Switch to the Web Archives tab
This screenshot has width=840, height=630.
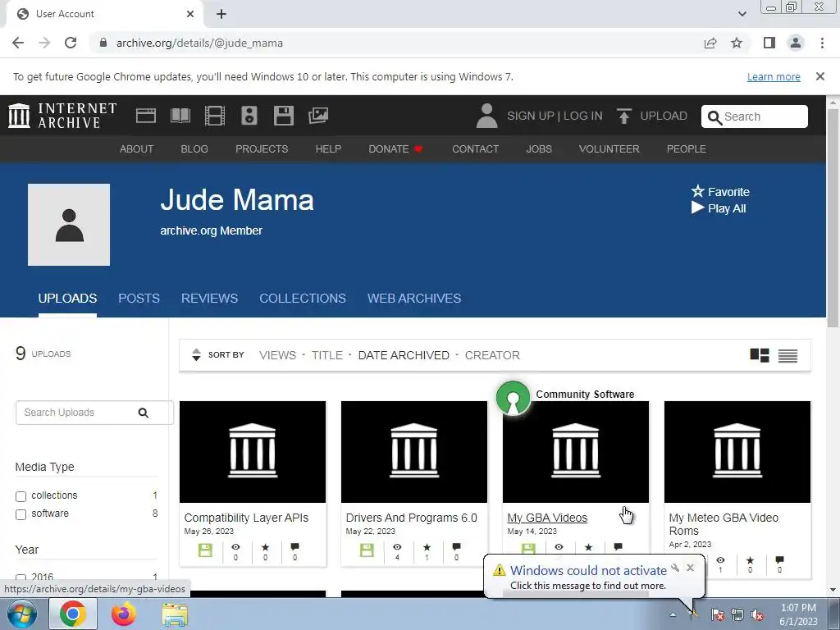414,299
